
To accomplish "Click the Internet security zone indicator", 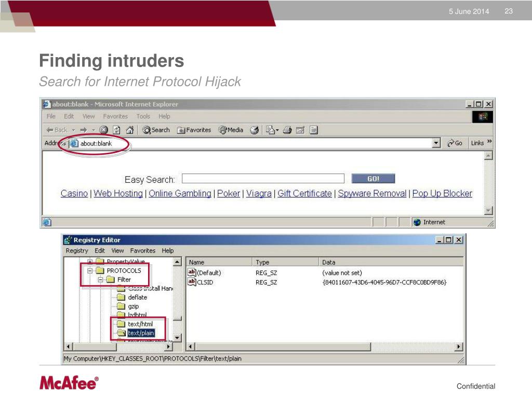I will point(430,222).
